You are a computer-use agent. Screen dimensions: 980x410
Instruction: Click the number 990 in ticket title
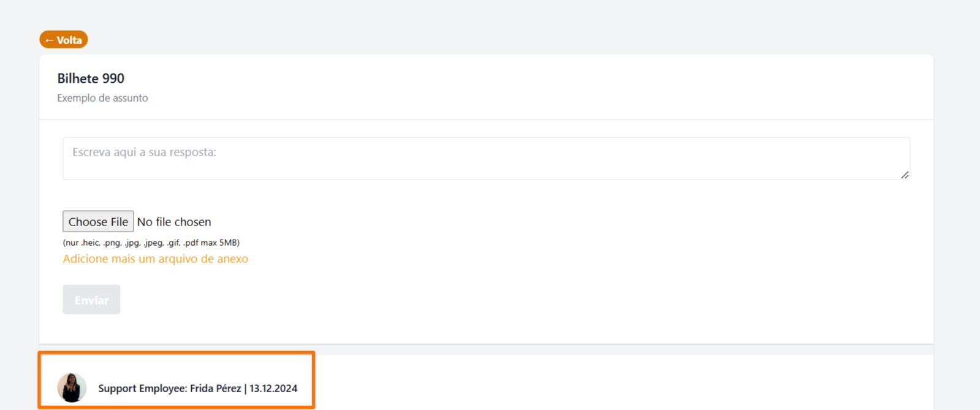tap(113, 78)
